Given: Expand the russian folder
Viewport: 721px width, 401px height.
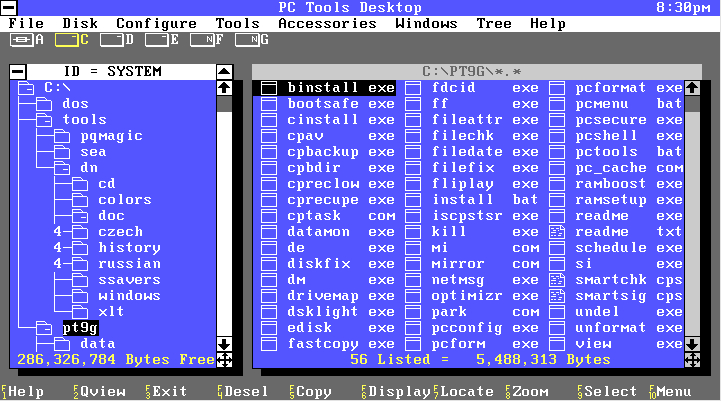Looking at the screenshot, I should pos(80,264).
